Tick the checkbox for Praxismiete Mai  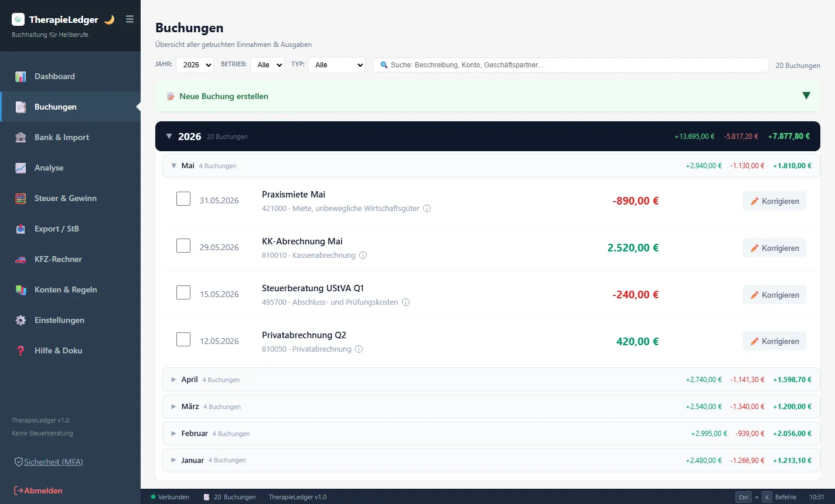(183, 199)
